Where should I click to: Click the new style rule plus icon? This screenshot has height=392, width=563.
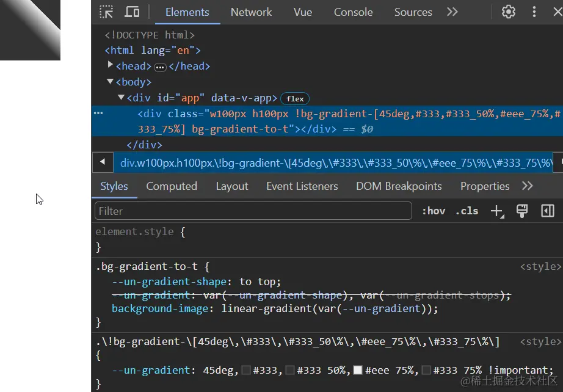497,211
